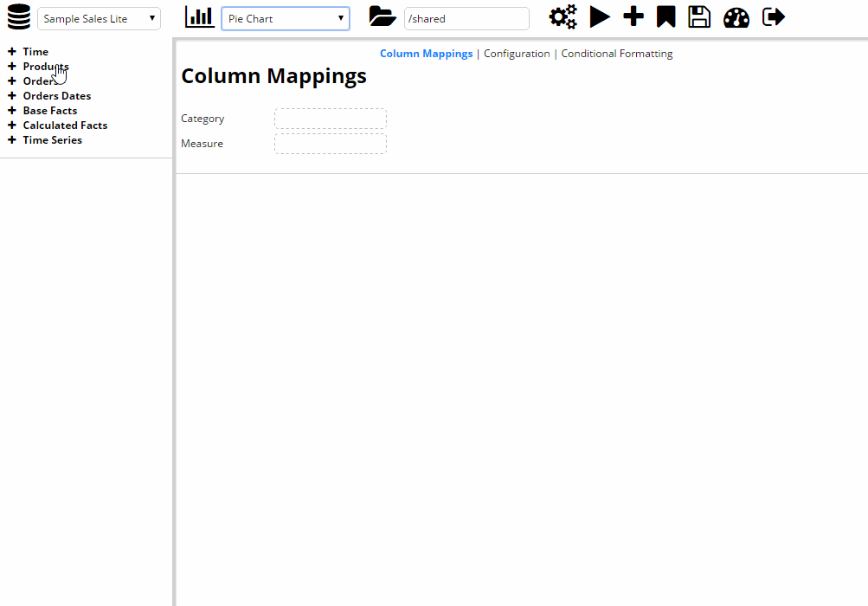The height and width of the screenshot is (606, 868).
Task: Open settings via the gears icon
Action: (x=563, y=16)
